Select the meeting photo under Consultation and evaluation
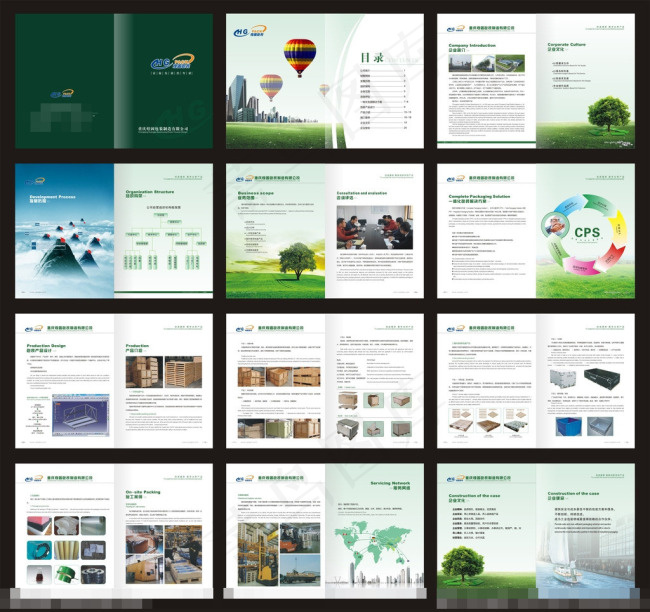The height and width of the screenshot is (612, 650). tap(374, 227)
